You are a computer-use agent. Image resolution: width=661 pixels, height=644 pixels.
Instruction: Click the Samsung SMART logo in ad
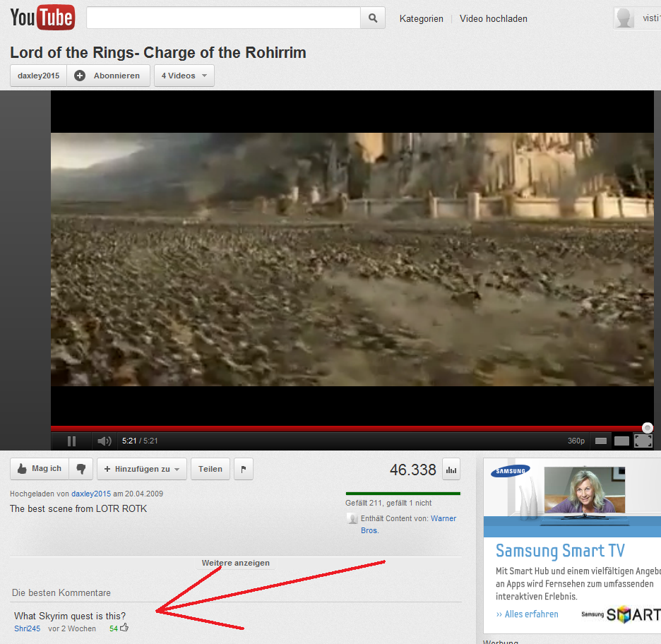point(621,614)
